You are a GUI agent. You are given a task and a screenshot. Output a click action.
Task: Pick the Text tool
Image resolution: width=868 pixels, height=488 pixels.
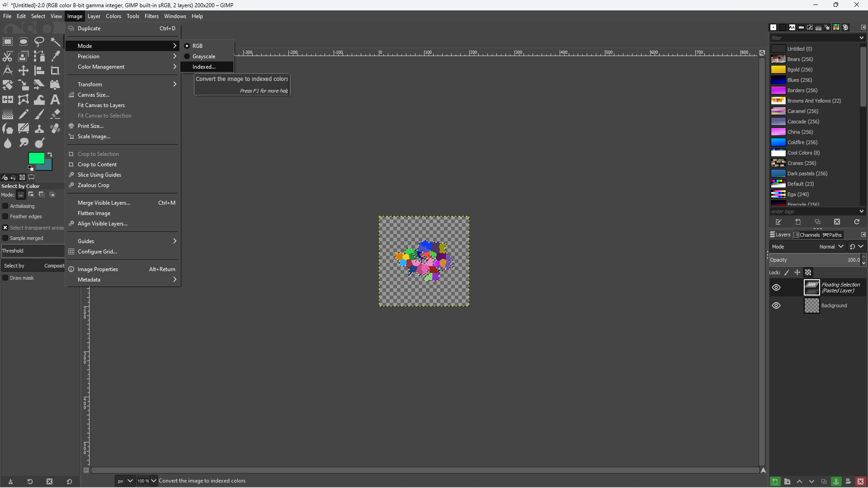coord(55,99)
